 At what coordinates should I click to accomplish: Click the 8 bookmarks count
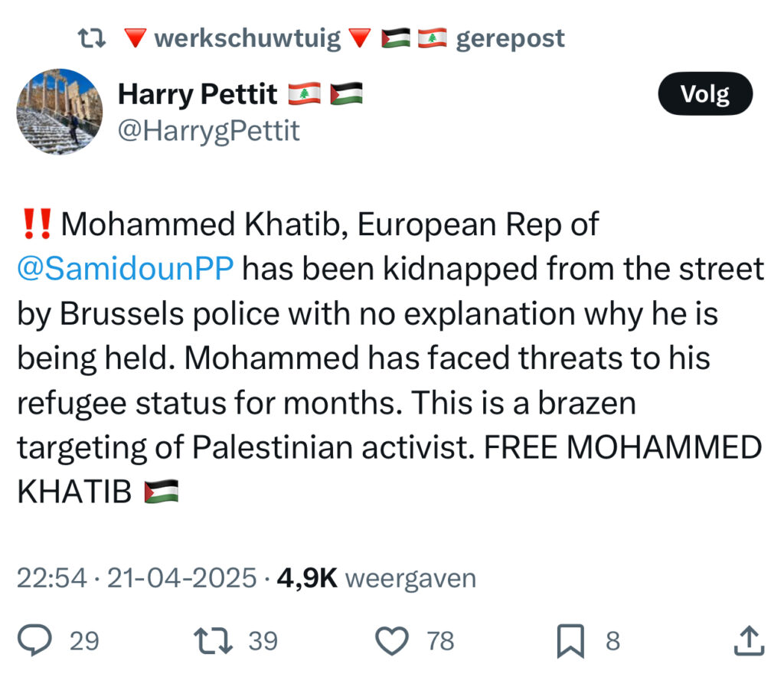point(612,640)
